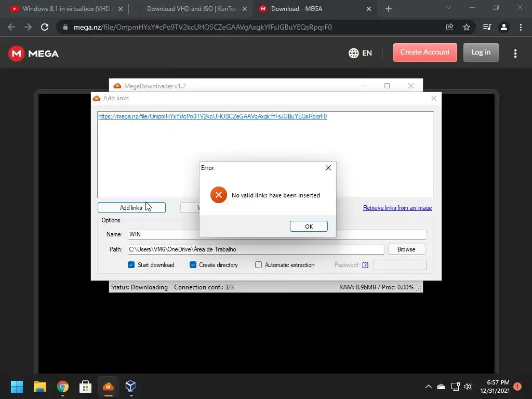The image size is (532, 399).
Task: Click the VirtualBox taskbar icon
Action: pyautogui.click(x=130, y=386)
